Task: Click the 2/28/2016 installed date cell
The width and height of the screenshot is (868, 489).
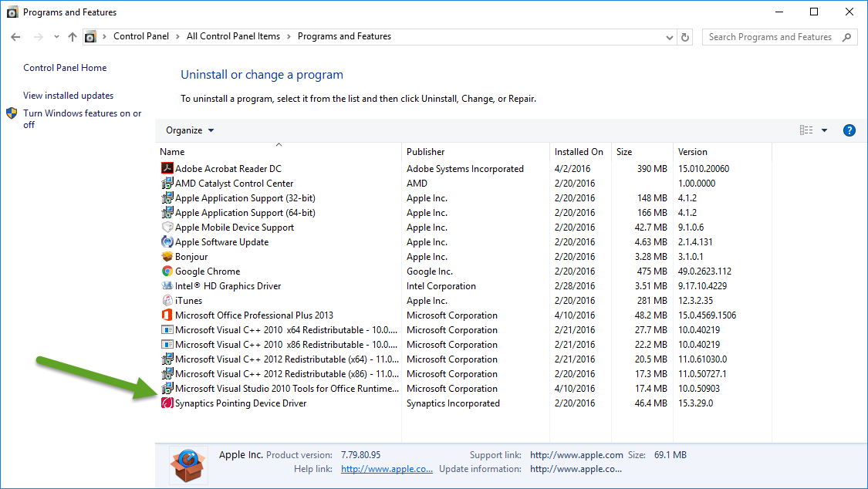Action: 575,285
